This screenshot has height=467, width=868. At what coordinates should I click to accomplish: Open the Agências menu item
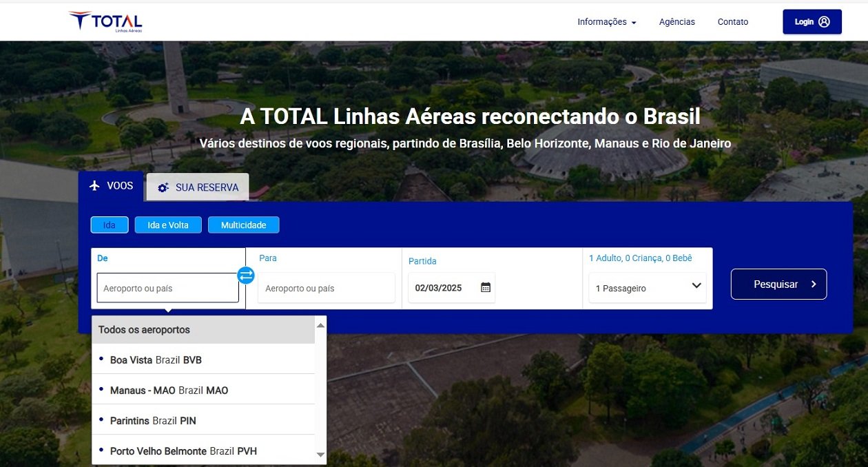tap(677, 22)
